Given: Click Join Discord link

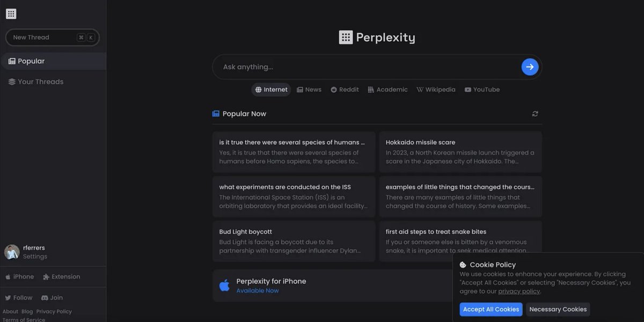Looking at the screenshot, I should tap(52, 298).
